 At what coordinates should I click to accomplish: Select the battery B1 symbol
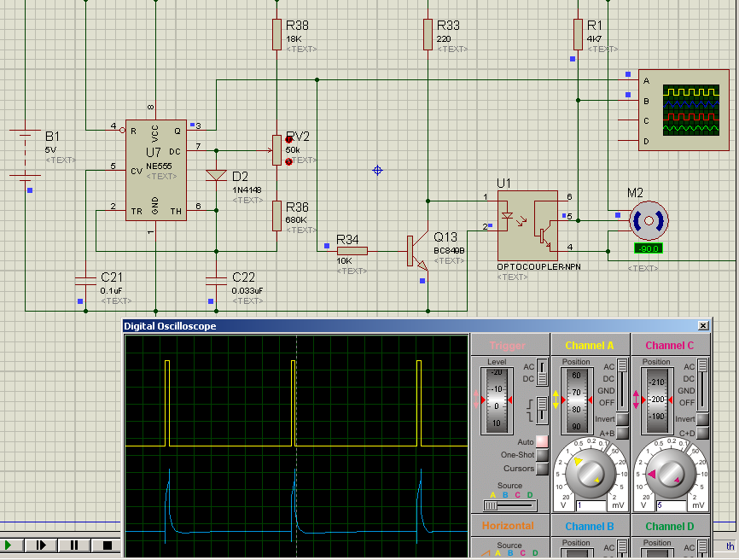26,155
